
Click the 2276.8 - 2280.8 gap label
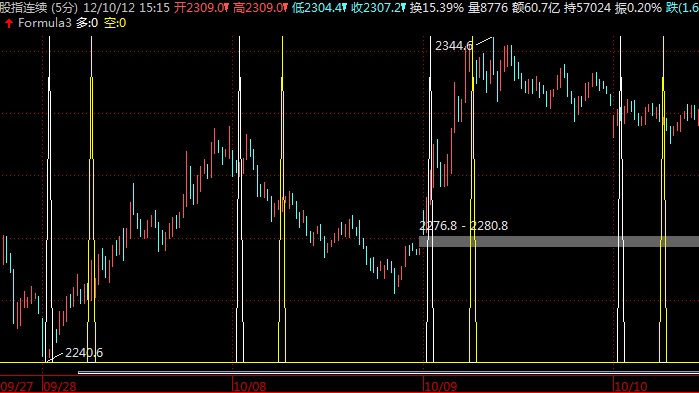point(463,226)
